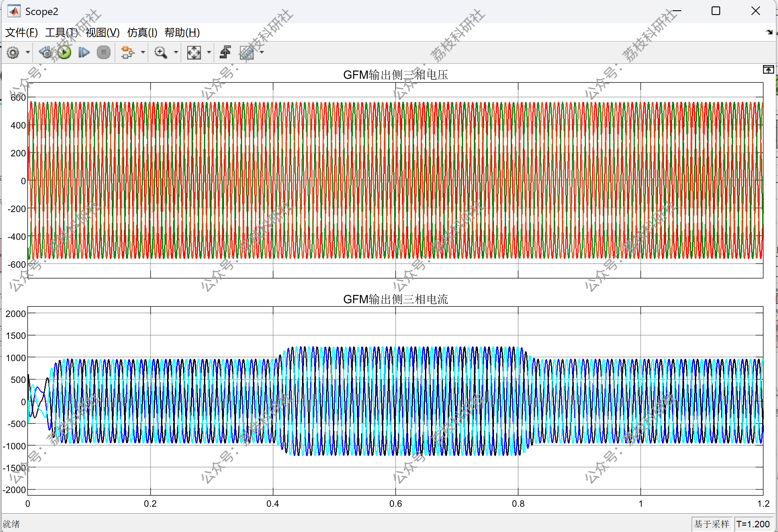778x532 pixels.
Task: Open the 帮助(H) menu
Action: pyautogui.click(x=182, y=33)
